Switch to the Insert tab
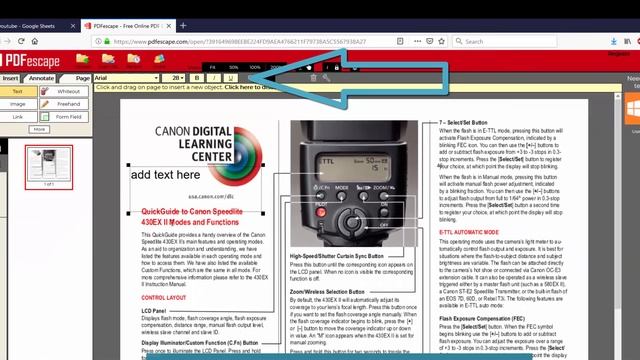 [x=10, y=78]
